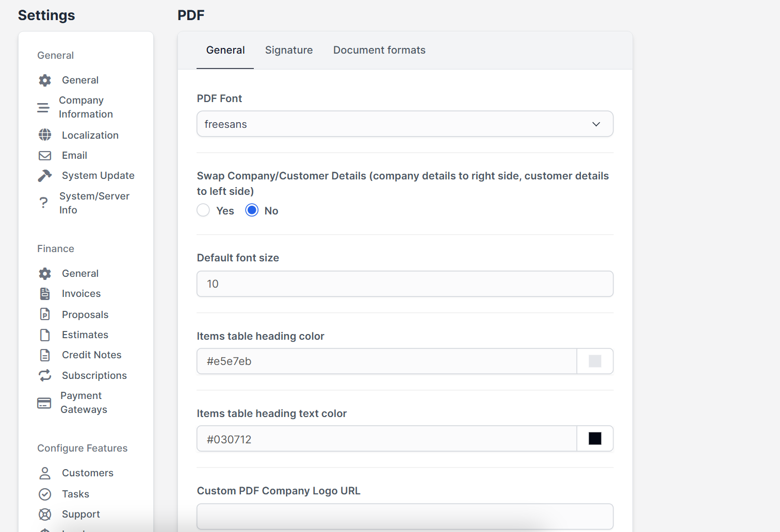Go to Localization settings

(x=90, y=135)
